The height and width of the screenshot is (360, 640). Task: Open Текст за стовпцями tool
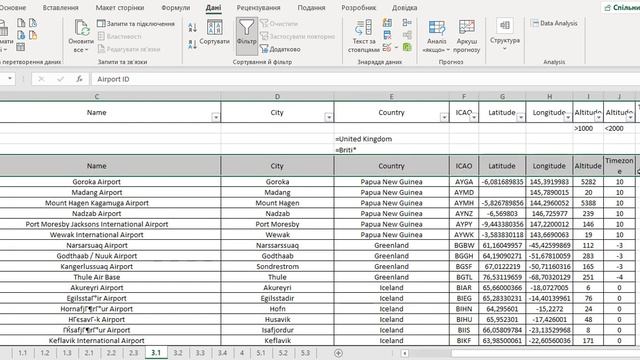coord(363,36)
